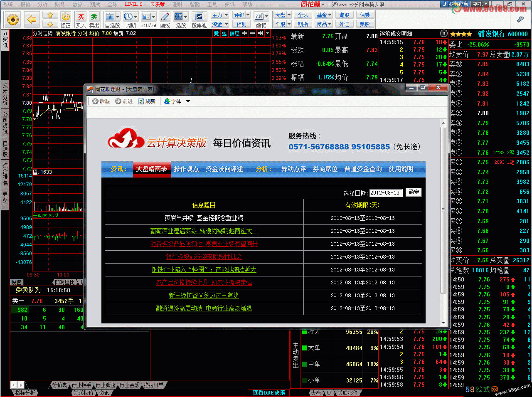Pause the 逐笔成交明细 feed
The width and height of the screenshot is (532, 397).
pyautogui.click(x=443, y=33)
